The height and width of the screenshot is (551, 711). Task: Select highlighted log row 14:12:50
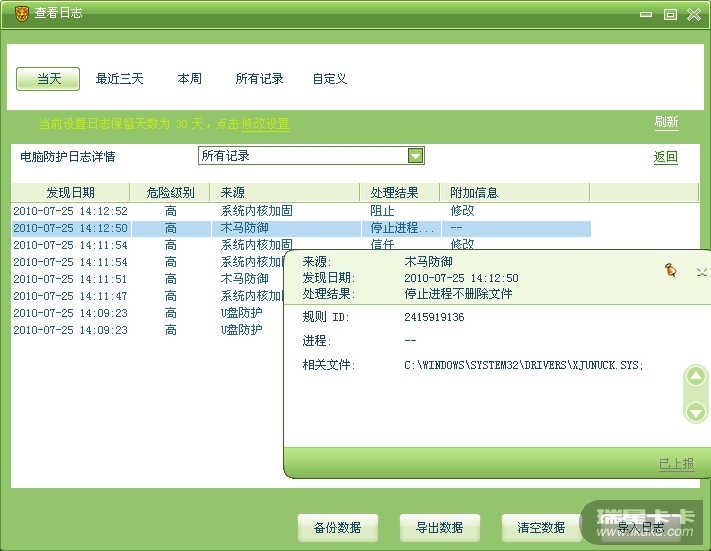301,228
